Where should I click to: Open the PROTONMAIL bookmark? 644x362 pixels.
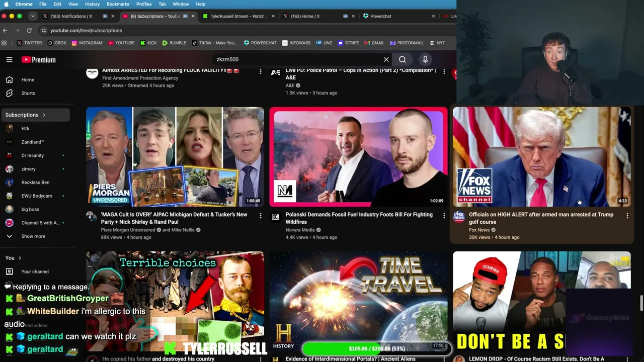407,43
